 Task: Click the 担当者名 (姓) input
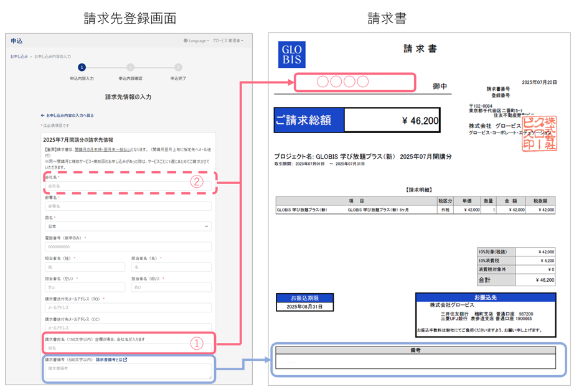coord(85,267)
